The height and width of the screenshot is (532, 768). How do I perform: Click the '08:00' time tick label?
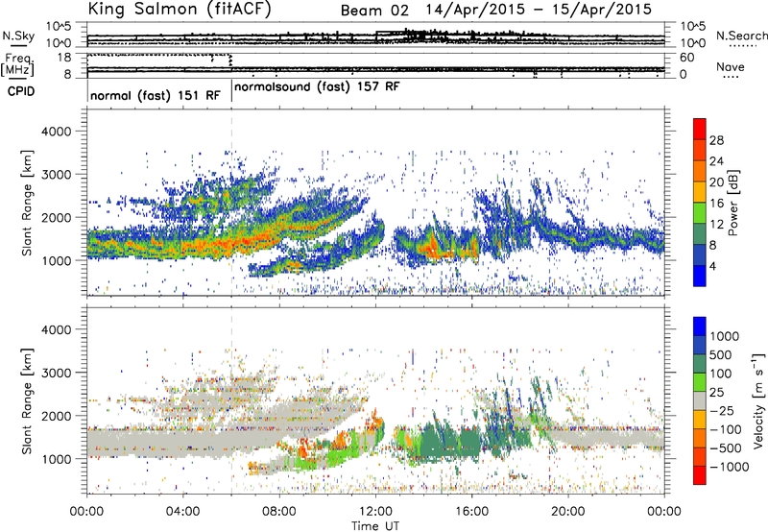tap(279, 512)
